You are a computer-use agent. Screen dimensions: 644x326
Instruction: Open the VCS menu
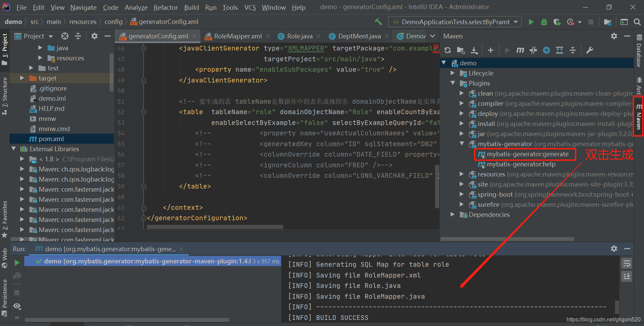[250, 7]
